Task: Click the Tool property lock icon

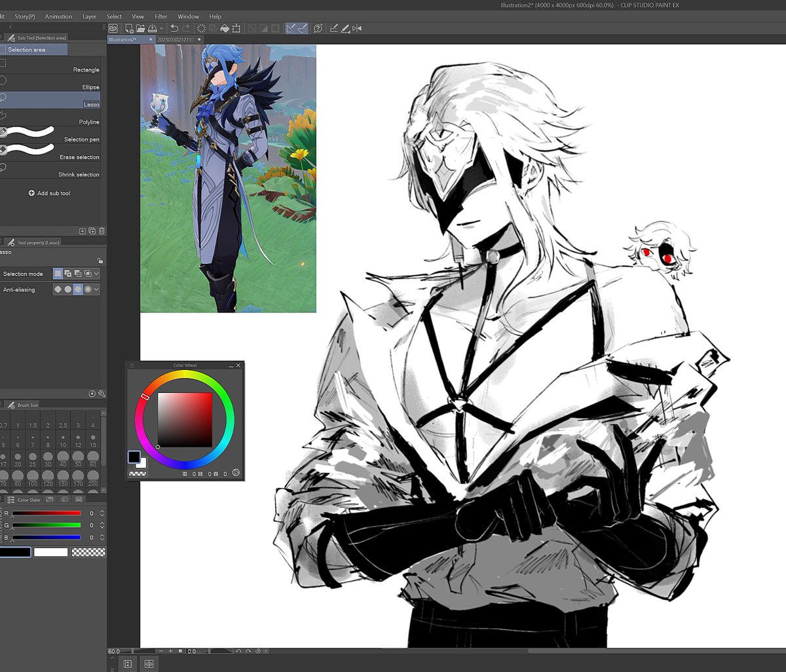Action: [100, 260]
